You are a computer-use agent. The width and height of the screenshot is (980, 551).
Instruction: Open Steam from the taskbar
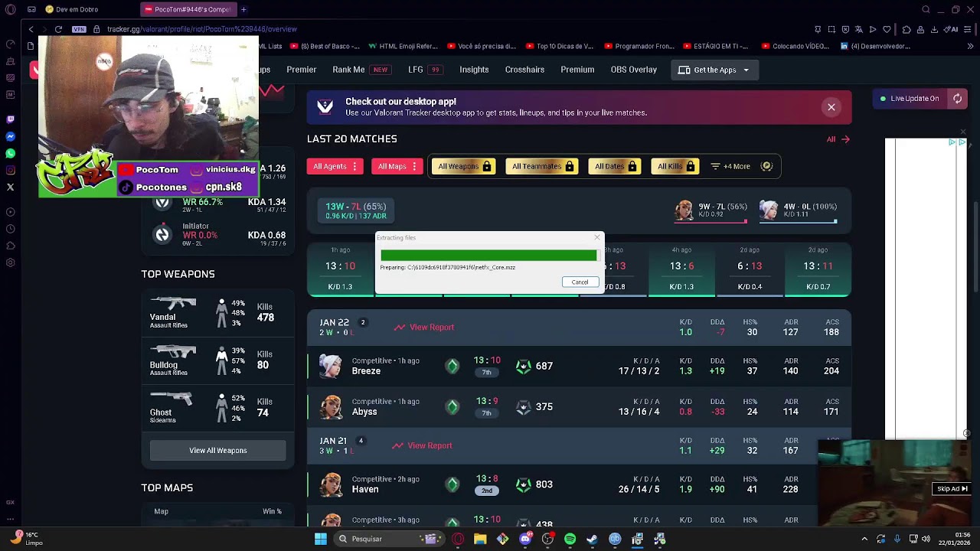(592, 539)
